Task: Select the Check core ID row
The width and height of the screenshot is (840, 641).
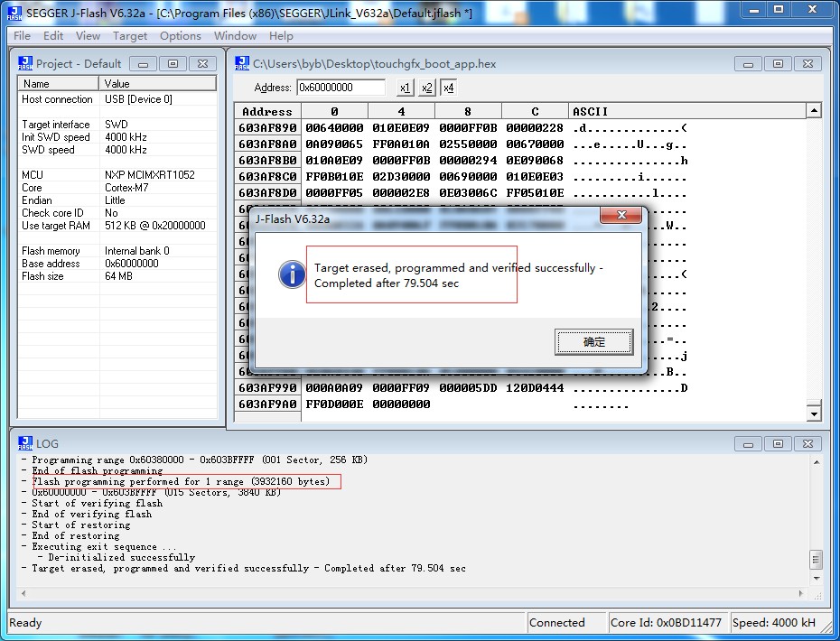Action: tap(117, 212)
